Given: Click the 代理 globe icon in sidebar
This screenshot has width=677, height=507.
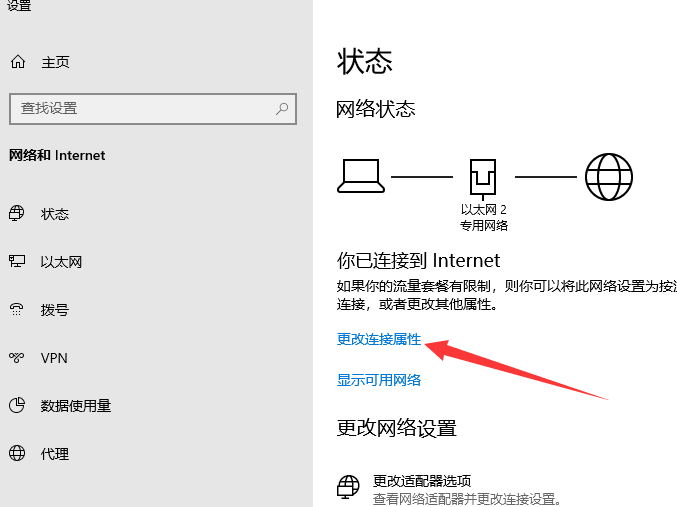Looking at the screenshot, I should click(17, 453).
